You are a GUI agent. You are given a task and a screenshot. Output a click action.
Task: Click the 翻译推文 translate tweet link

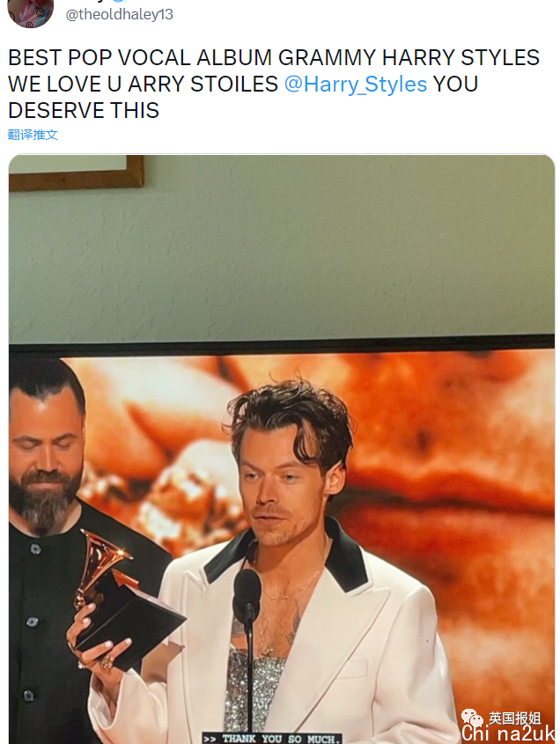pos(33,135)
